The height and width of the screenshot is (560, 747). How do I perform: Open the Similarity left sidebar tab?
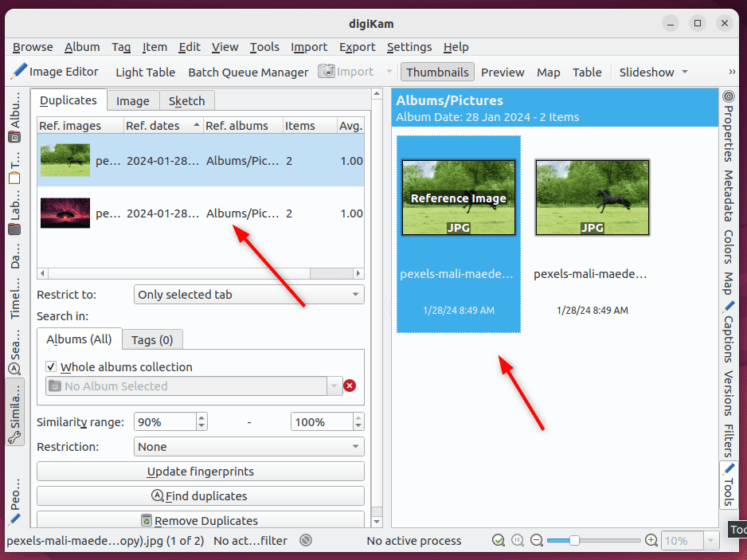15,413
